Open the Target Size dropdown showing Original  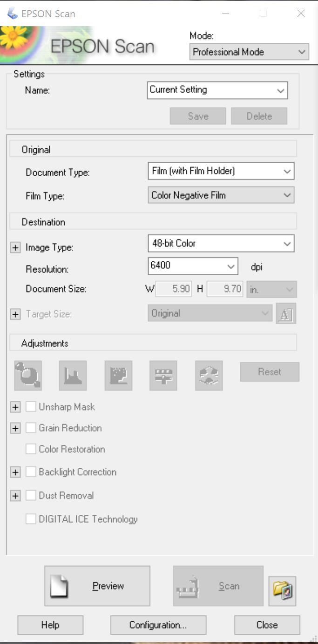210,313
